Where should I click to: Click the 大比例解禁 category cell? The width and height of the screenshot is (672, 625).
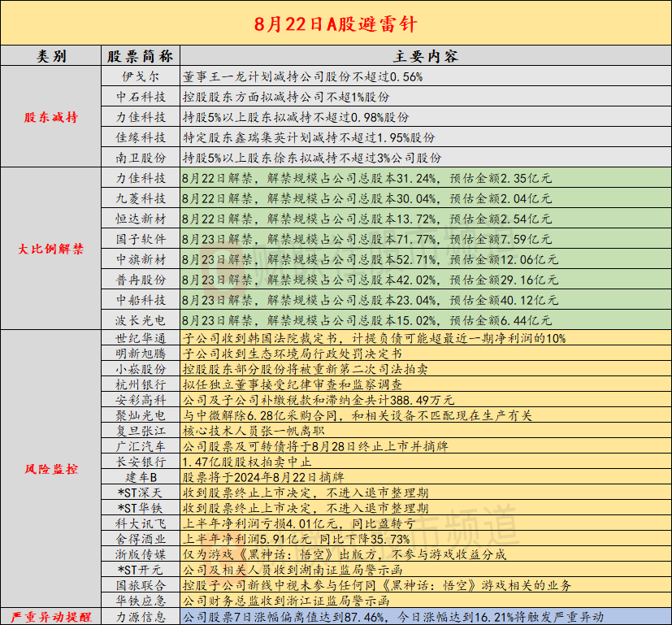click(51, 249)
